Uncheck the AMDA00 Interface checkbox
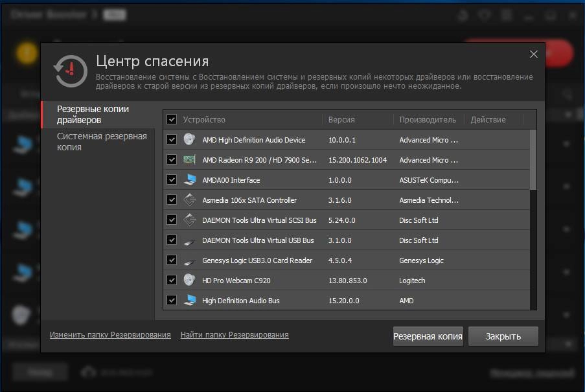 (x=172, y=179)
